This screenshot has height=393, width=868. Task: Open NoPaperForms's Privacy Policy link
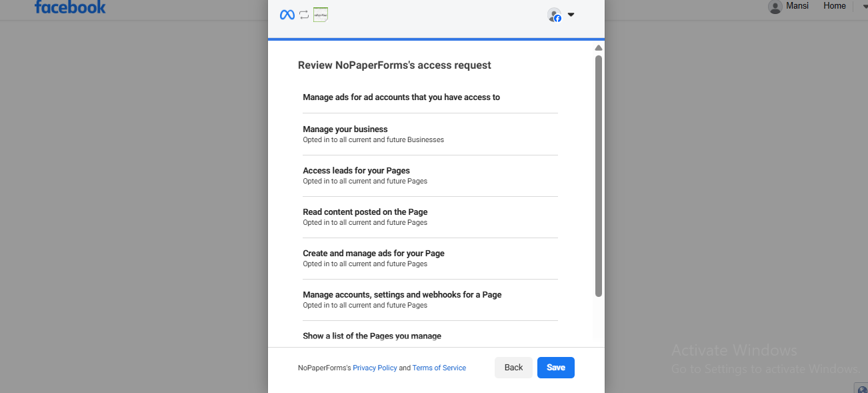tap(375, 368)
